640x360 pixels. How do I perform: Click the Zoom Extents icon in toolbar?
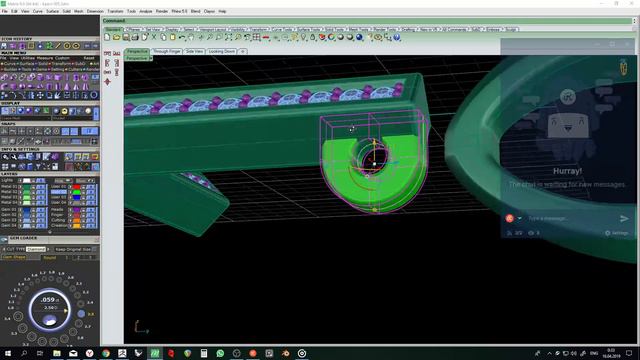tap(228, 38)
